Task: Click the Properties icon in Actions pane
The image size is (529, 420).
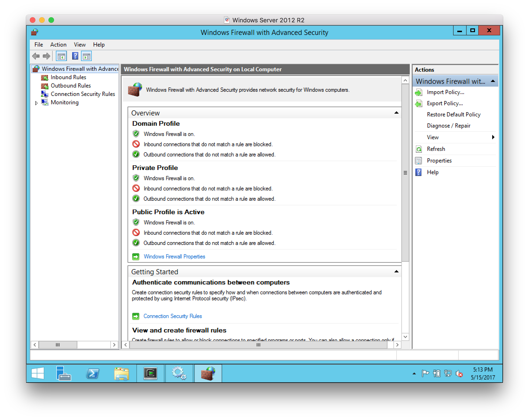Action: (x=419, y=161)
